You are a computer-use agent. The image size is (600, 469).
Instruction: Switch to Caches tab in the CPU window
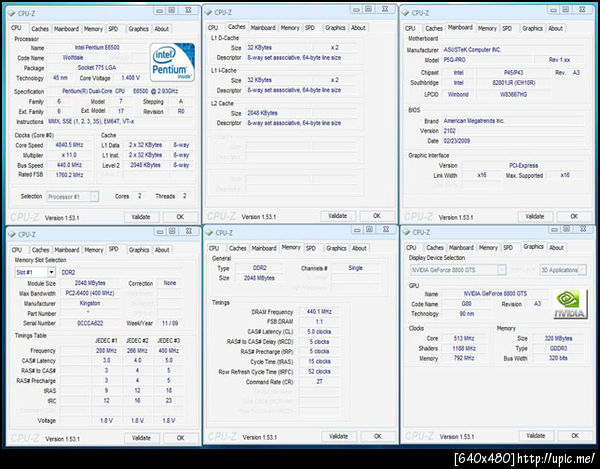point(40,29)
